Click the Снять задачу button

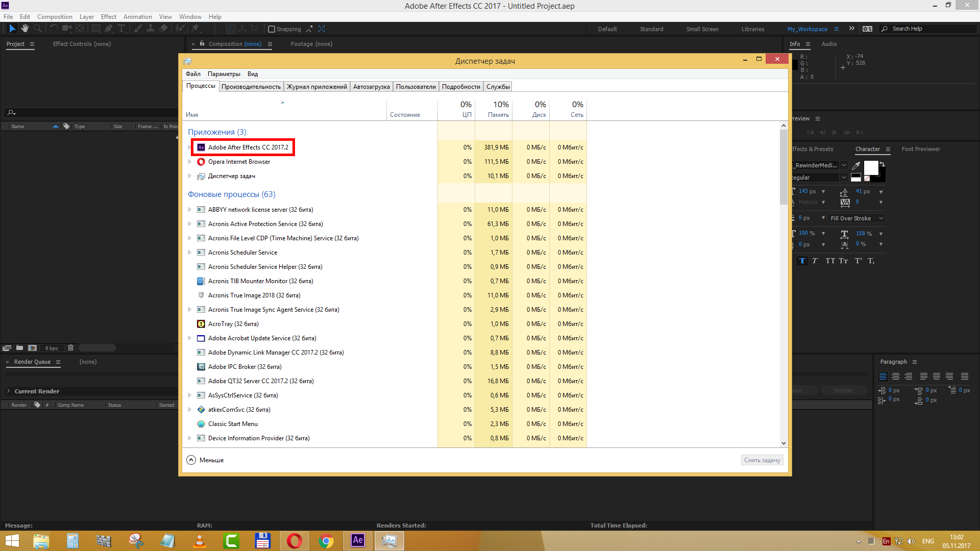tap(762, 460)
